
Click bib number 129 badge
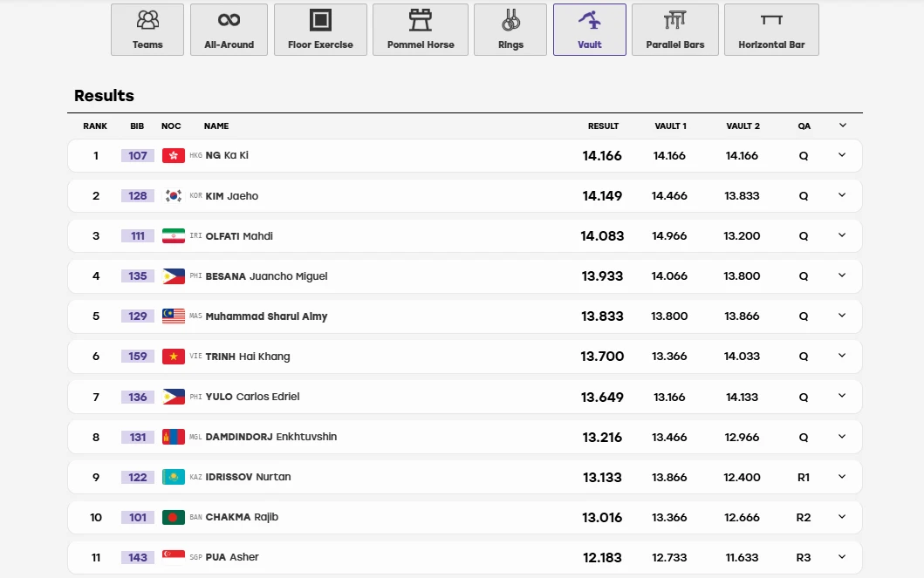137,316
